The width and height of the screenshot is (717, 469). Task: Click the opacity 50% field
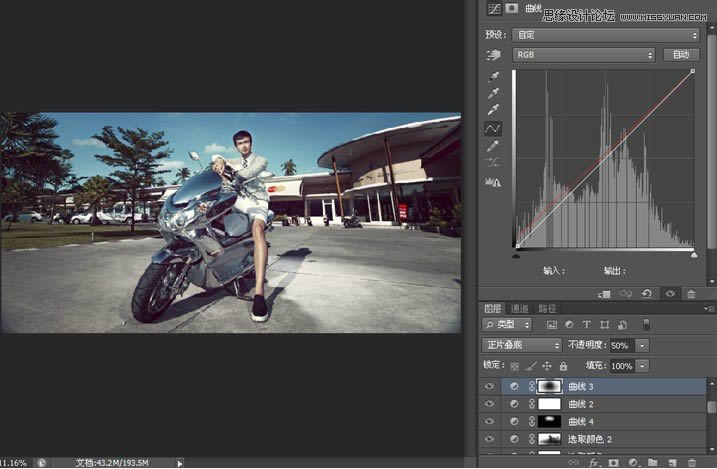(x=622, y=346)
